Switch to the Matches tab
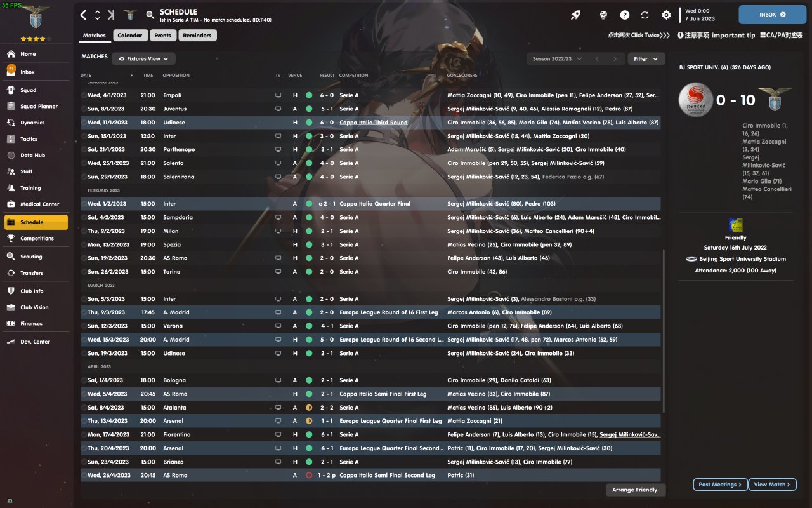 pos(95,36)
